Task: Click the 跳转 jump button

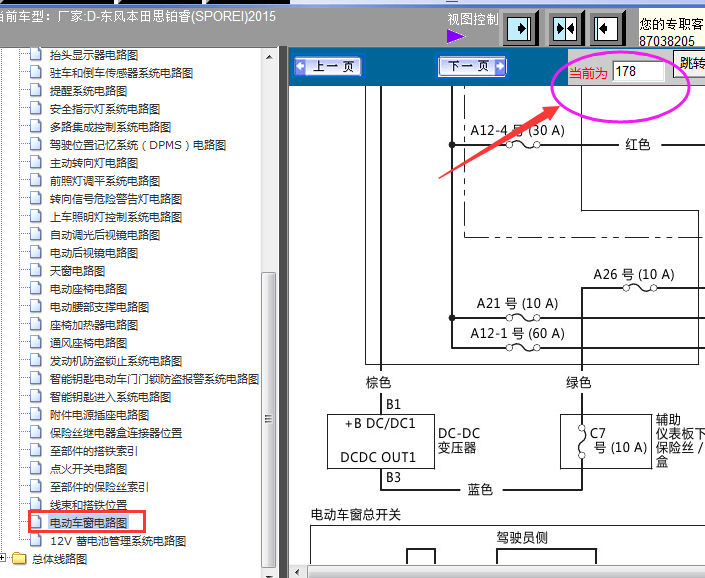Action: click(x=689, y=63)
